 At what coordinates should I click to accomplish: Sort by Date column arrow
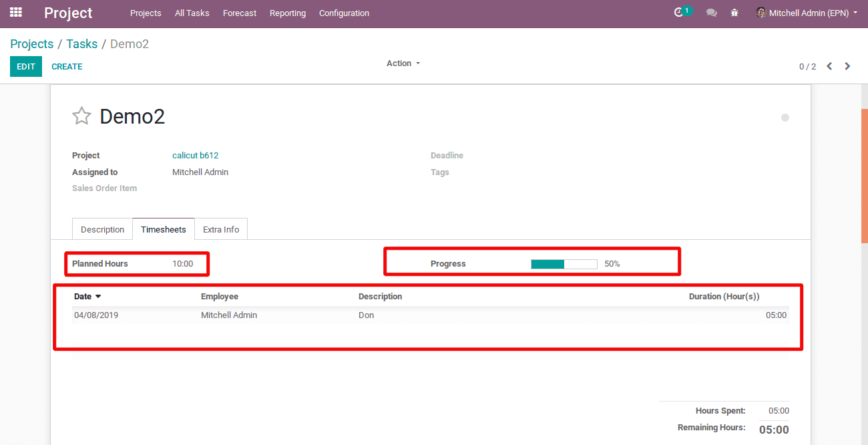tap(98, 297)
